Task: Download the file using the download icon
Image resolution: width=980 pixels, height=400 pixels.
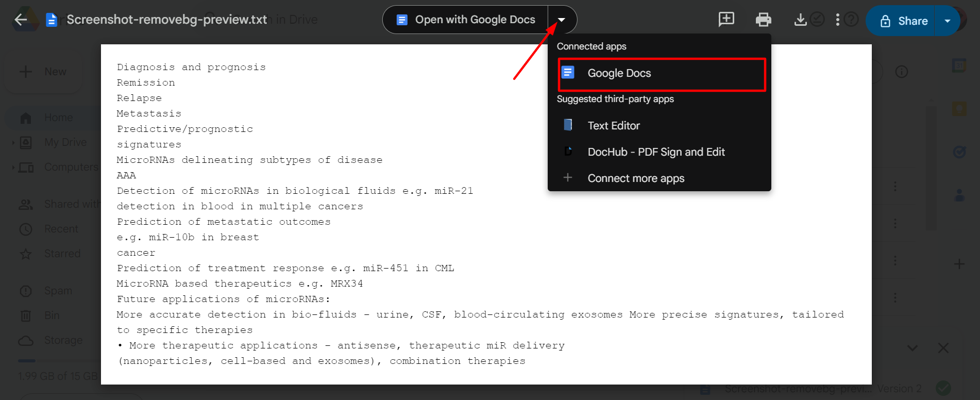Action: 800,20
